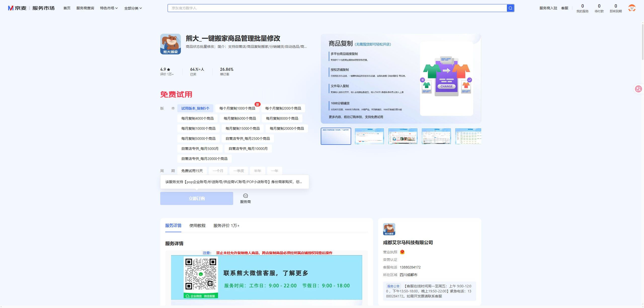Viewport: 644px width, 308px height.
Task: Go to 首页 in top navigation
Action: tap(67, 8)
